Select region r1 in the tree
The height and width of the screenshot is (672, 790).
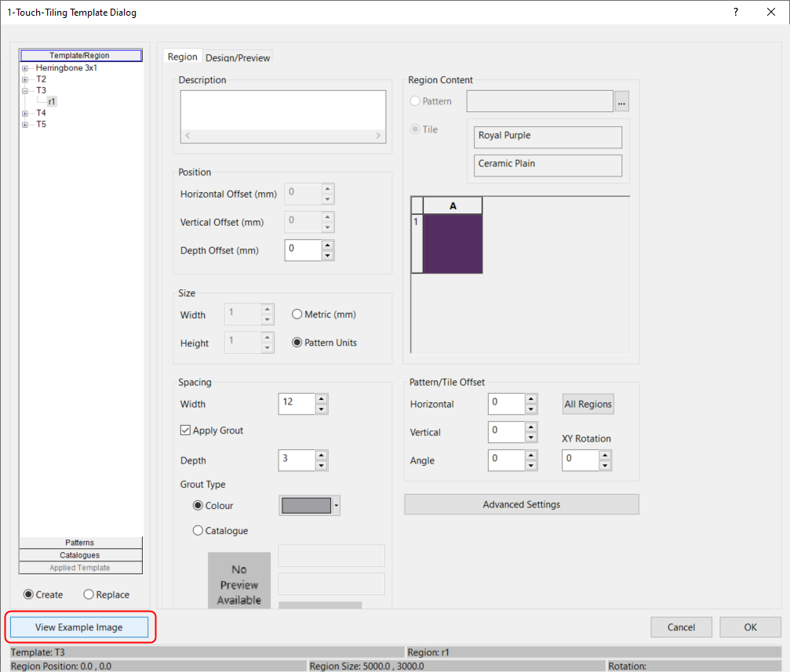tap(52, 102)
